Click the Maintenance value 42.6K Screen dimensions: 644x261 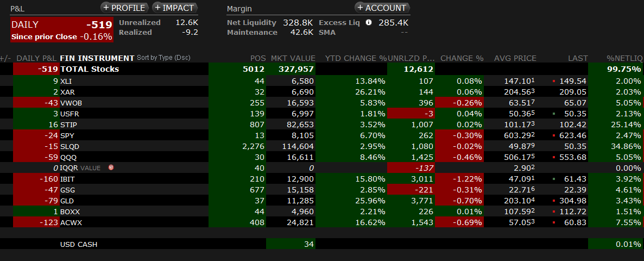tap(301, 32)
